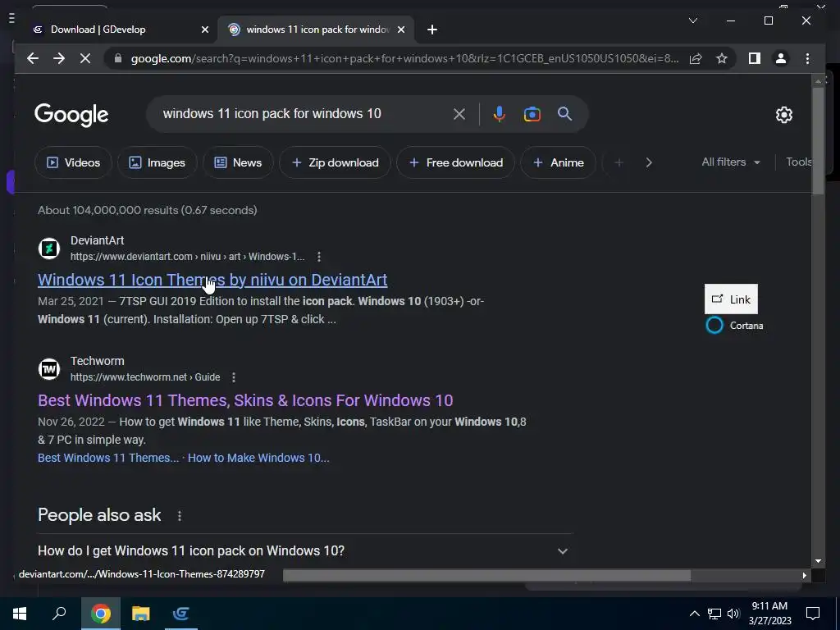View site information padlock icon
The image size is (840, 630).
118,58
